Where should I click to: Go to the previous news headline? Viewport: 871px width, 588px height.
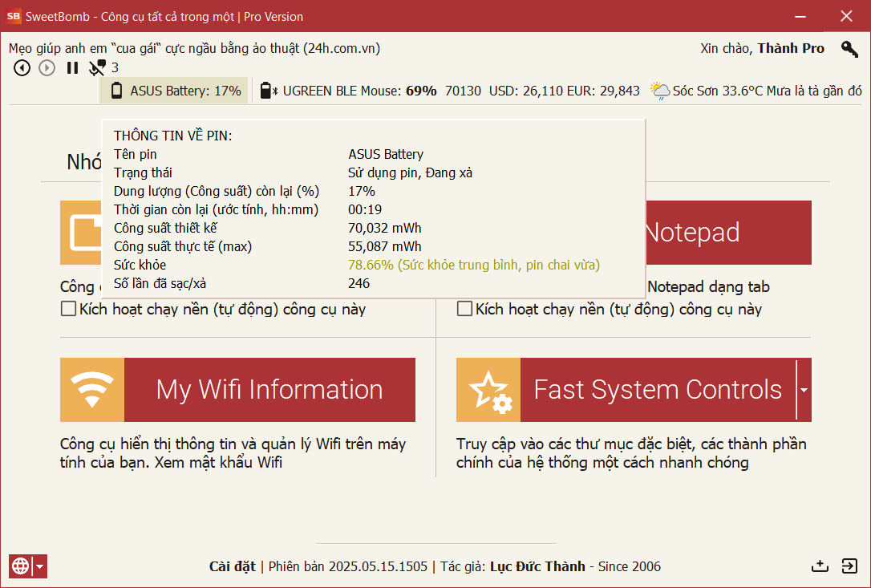22,68
